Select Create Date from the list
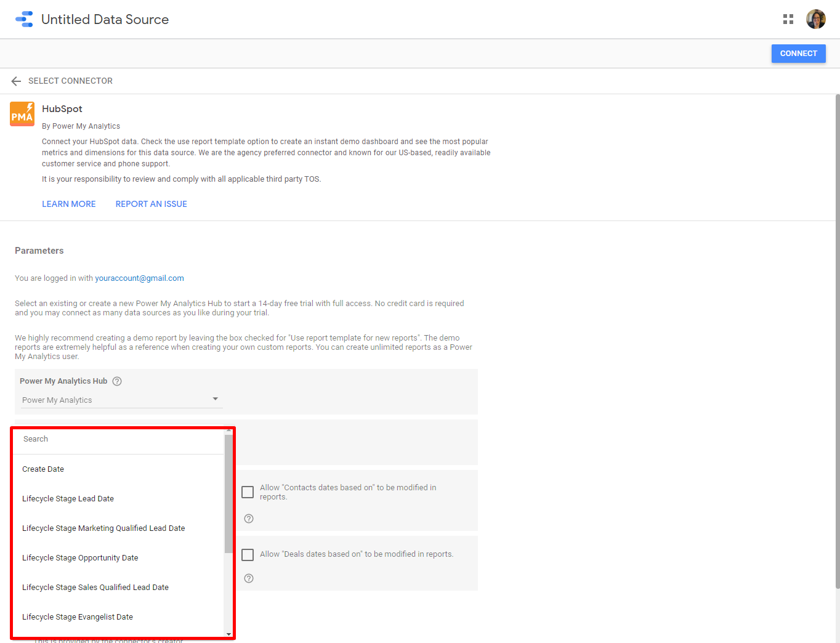Viewport: 840px width, 643px height. click(x=43, y=469)
